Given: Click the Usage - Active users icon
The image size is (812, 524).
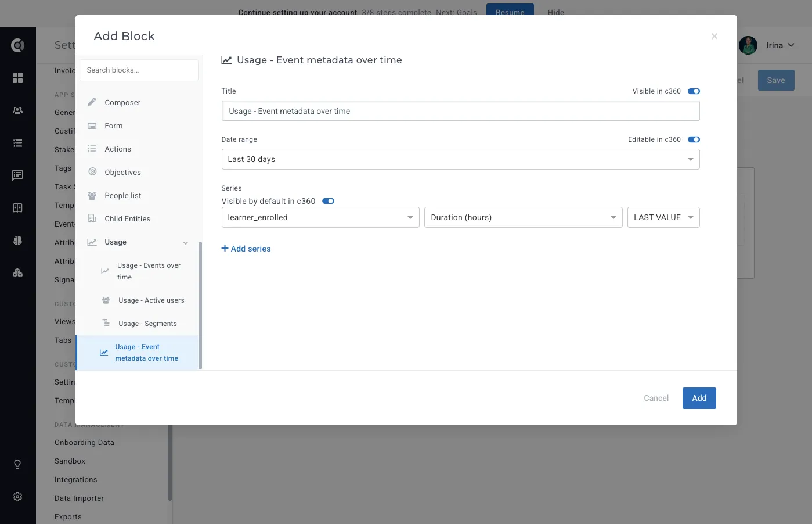Looking at the screenshot, I should tap(106, 300).
